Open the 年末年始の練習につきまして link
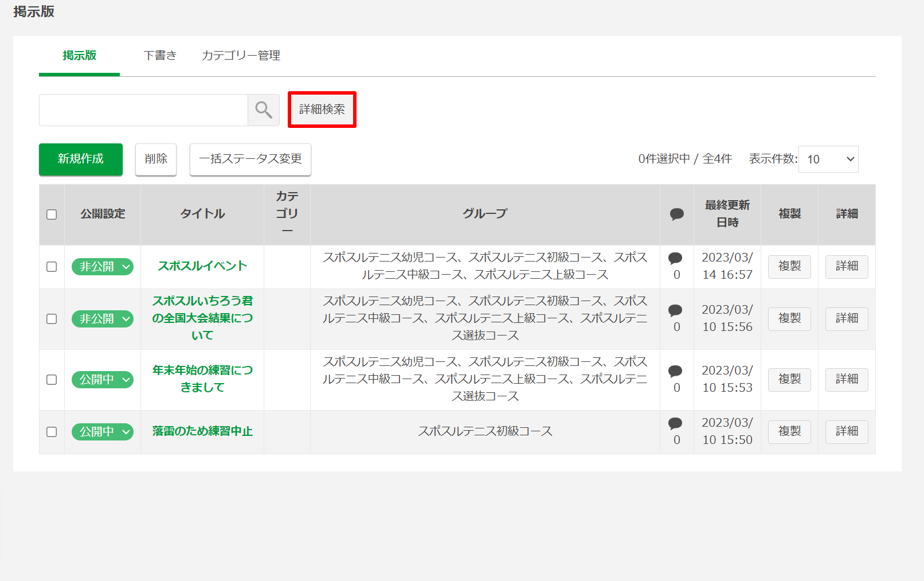The height and width of the screenshot is (581, 924). 202,379
